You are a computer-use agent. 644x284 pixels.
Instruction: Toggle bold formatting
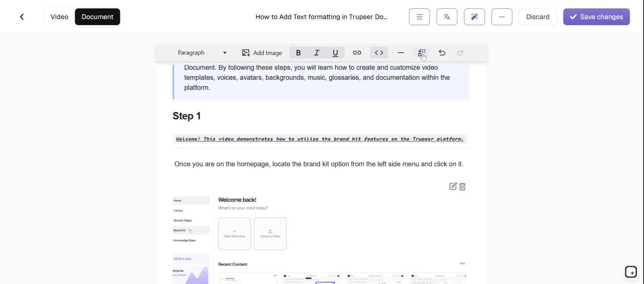tap(298, 53)
